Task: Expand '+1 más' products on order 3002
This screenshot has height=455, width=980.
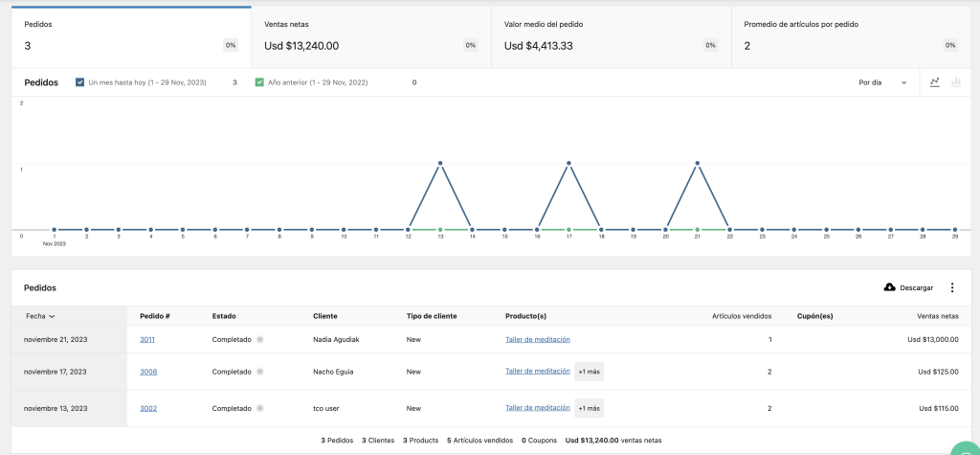Action: pyautogui.click(x=589, y=408)
